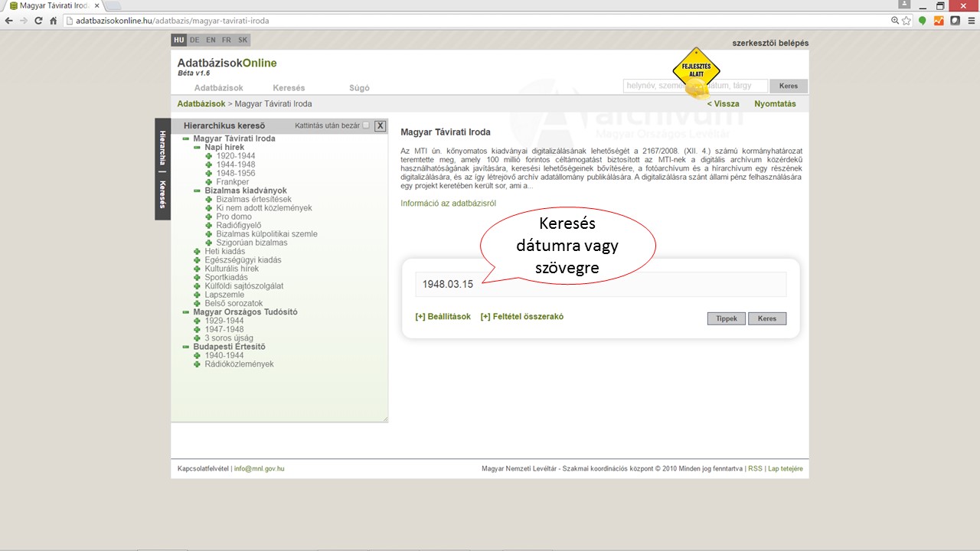Click the szerkesztői belépés link
The width and height of the screenshot is (980, 551).
pos(771,44)
